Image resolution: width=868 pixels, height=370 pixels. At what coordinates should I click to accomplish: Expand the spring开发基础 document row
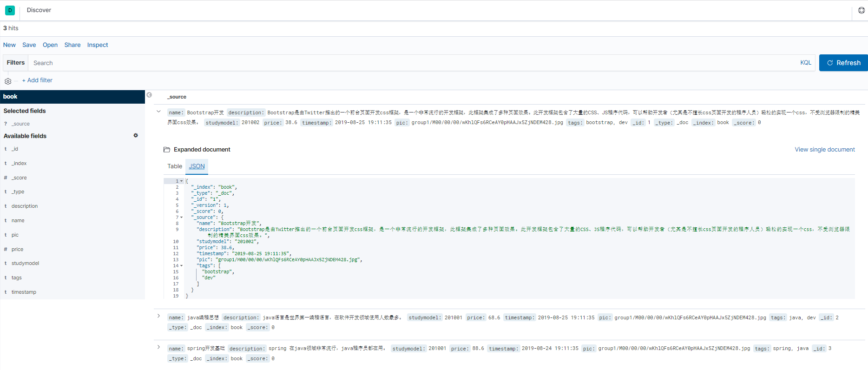158,347
